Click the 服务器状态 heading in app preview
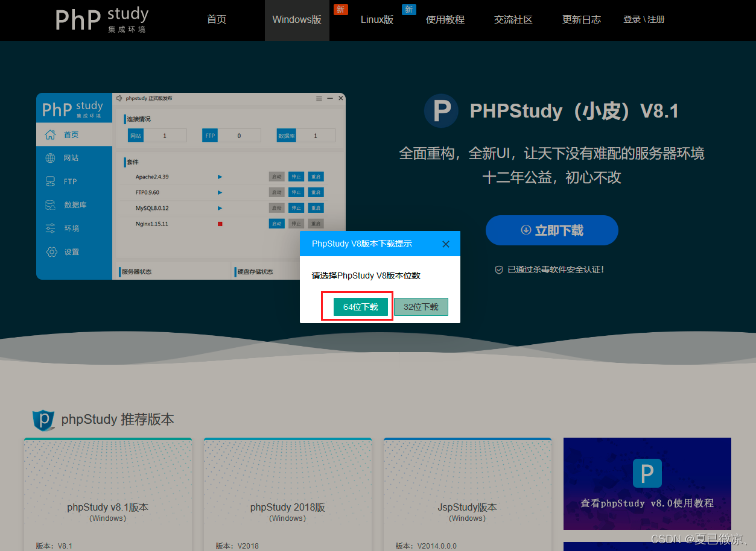The image size is (756, 551). [137, 272]
